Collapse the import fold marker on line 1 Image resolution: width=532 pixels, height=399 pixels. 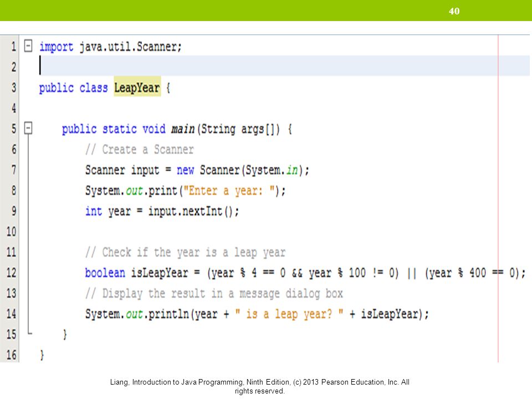28,45
